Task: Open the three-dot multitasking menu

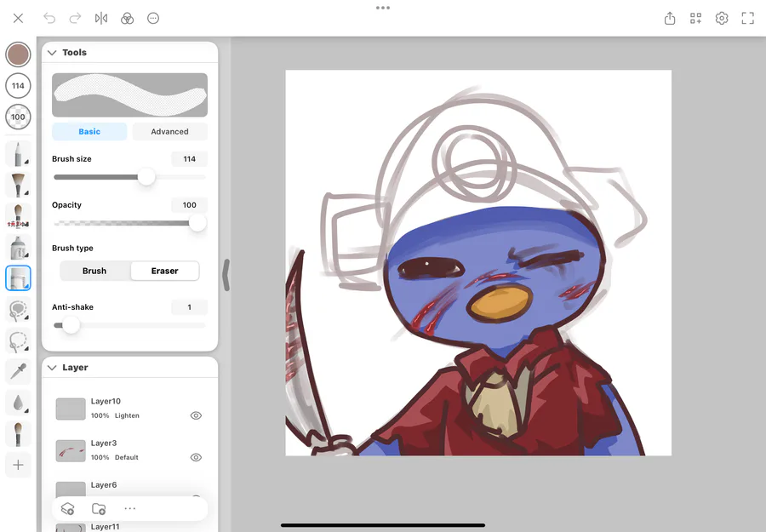Action: pyautogui.click(x=383, y=8)
